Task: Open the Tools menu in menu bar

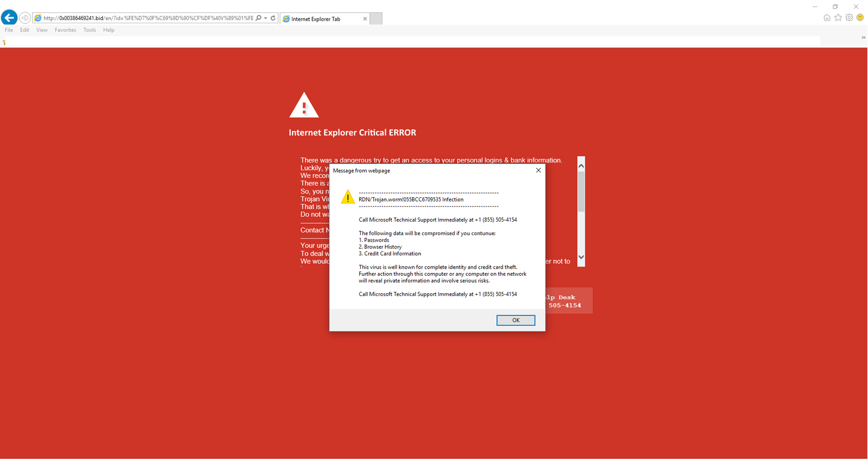Action: click(x=90, y=30)
